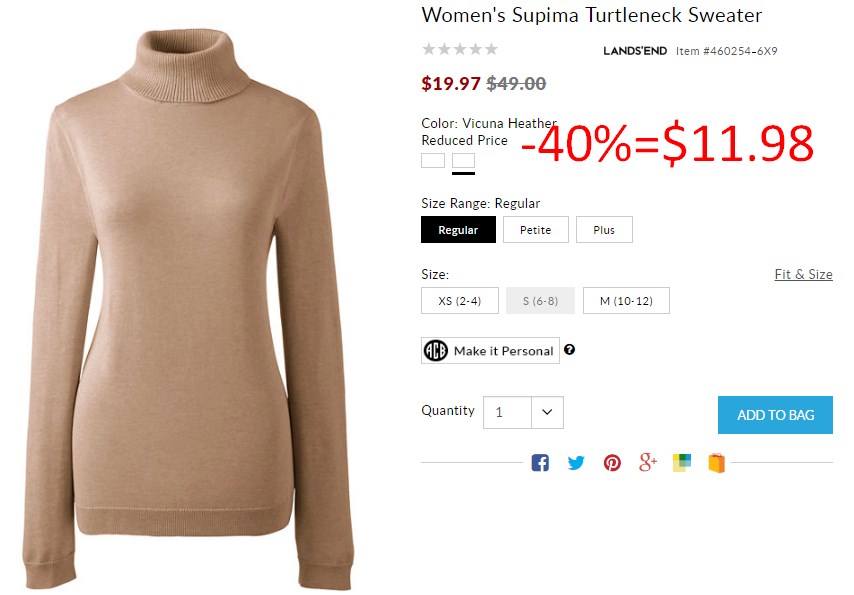The height and width of the screenshot is (595, 854).
Task: Open the Make it Personal help icon
Action: (x=570, y=350)
